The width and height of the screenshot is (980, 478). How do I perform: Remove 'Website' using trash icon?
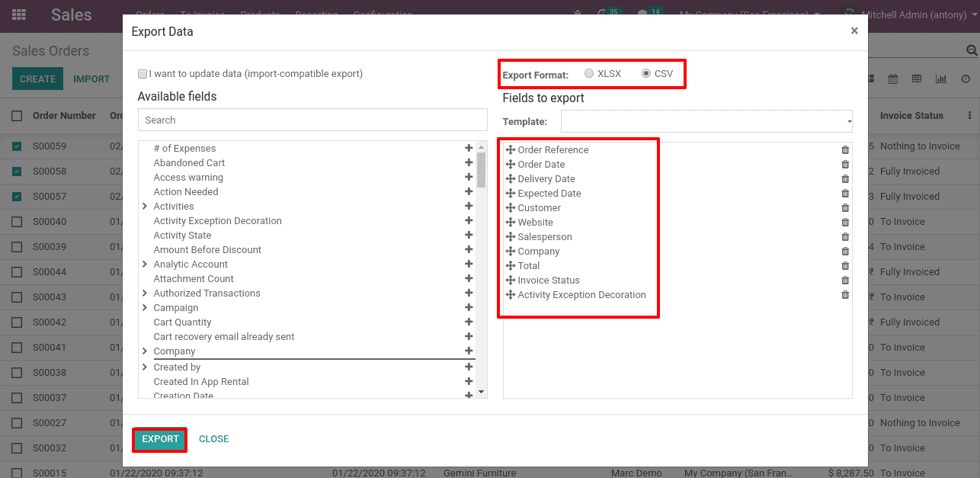(845, 223)
